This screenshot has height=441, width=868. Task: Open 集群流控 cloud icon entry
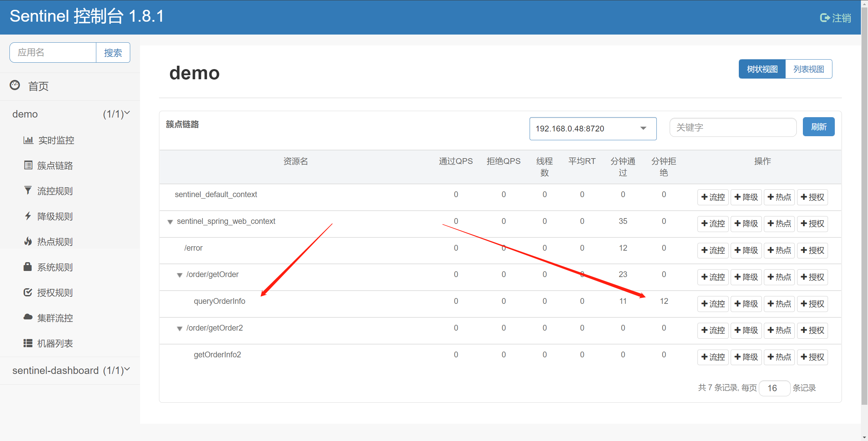click(28, 317)
